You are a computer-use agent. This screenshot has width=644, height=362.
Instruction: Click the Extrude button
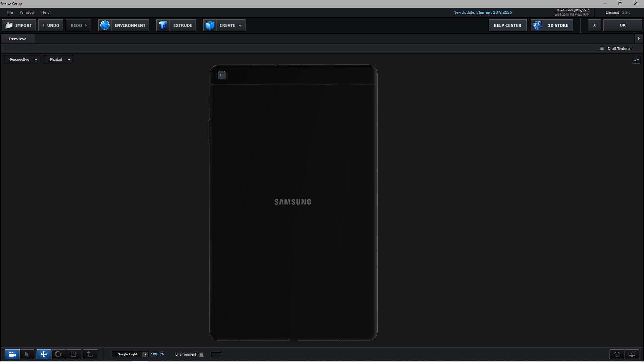click(176, 25)
